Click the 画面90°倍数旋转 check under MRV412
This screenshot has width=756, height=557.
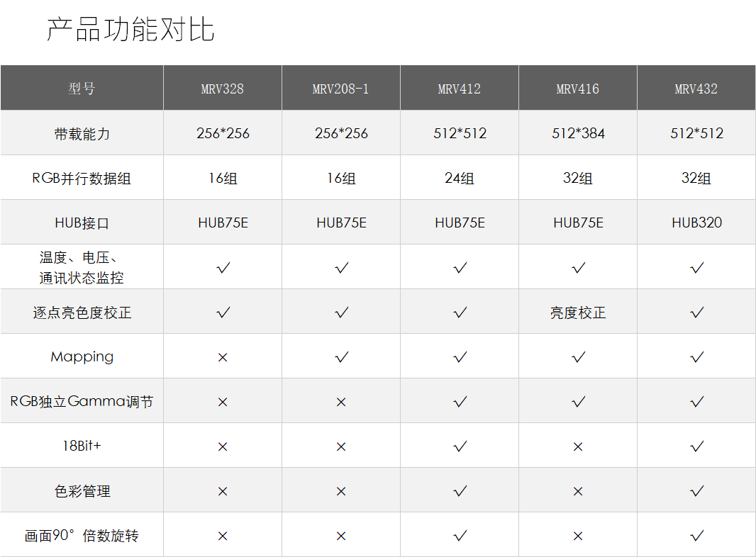(x=460, y=535)
